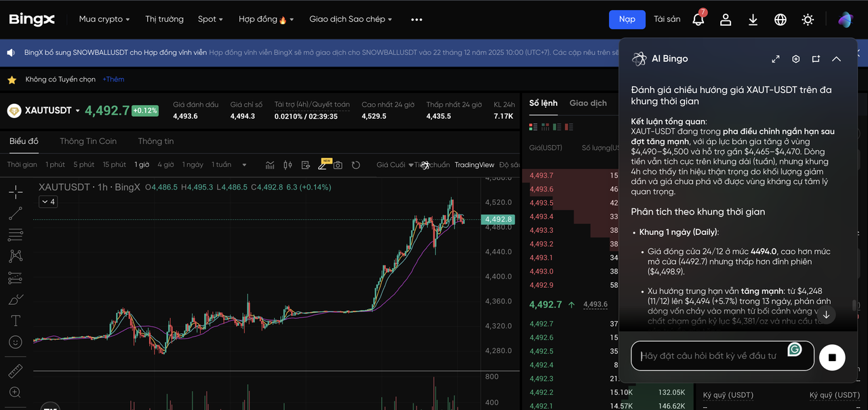Open the notifications bell icon
Screen dimensions: 868x410
(x=698, y=20)
